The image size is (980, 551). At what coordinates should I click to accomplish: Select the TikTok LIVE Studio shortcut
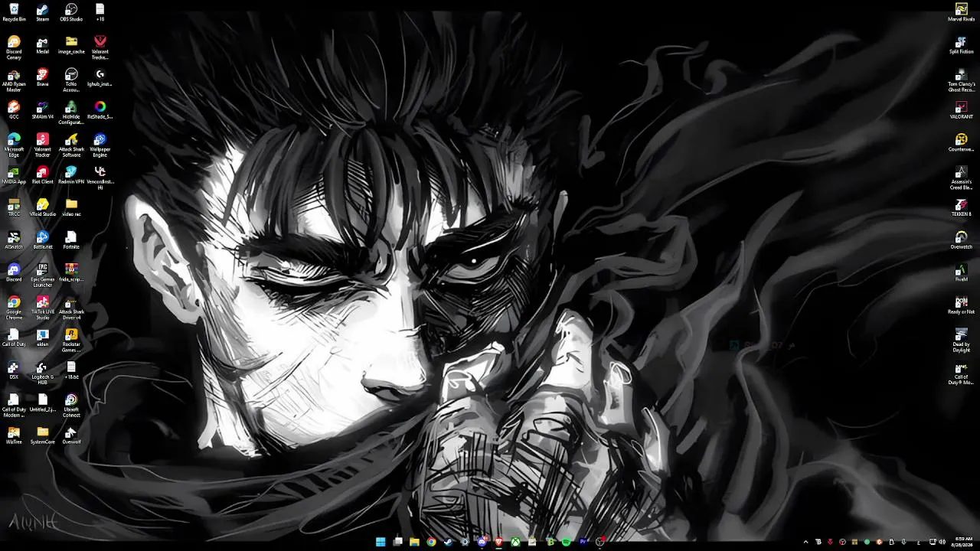[43, 308]
